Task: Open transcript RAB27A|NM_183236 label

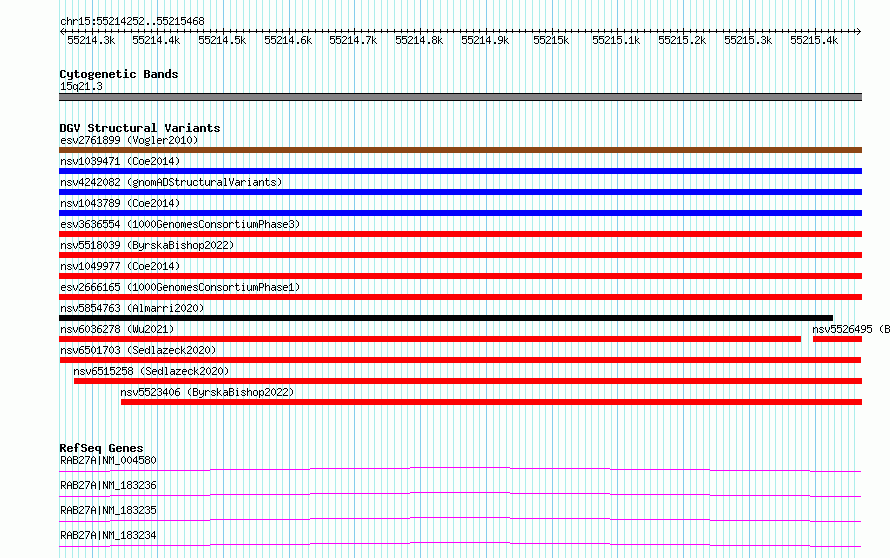Action: pos(108,485)
